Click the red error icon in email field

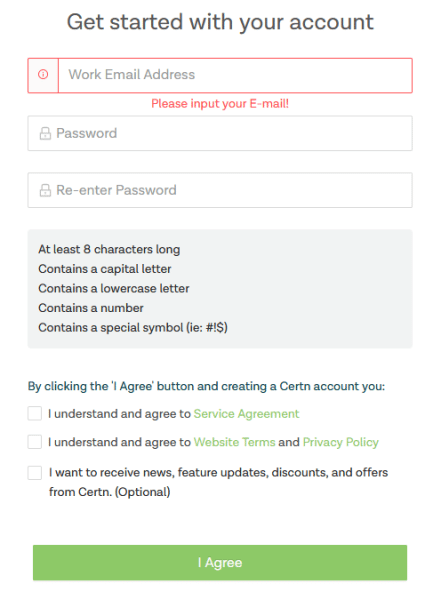(x=43, y=75)
